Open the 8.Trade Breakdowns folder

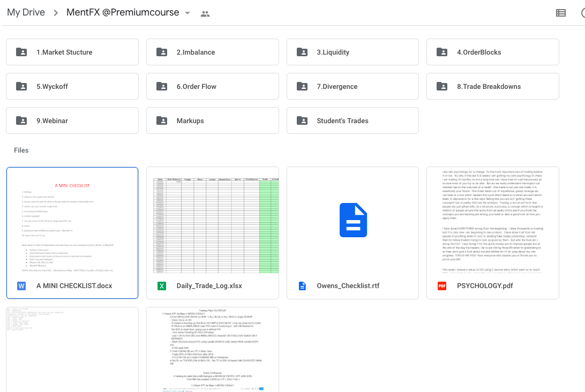(x=492, y=86)
